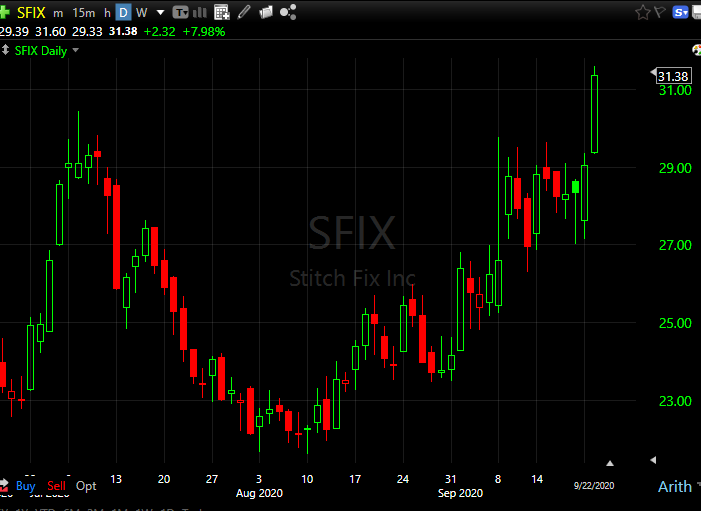Open the blue S dropdown button

tap(680, 13)
